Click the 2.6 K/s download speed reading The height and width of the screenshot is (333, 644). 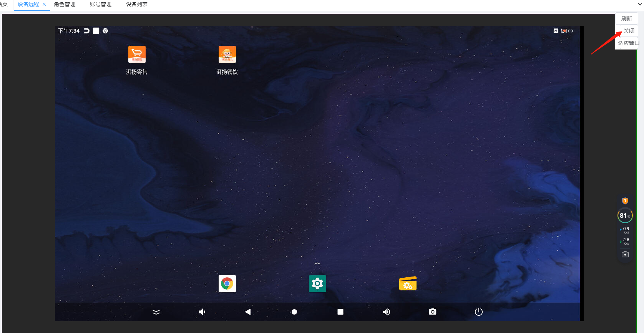pos(625,241)
